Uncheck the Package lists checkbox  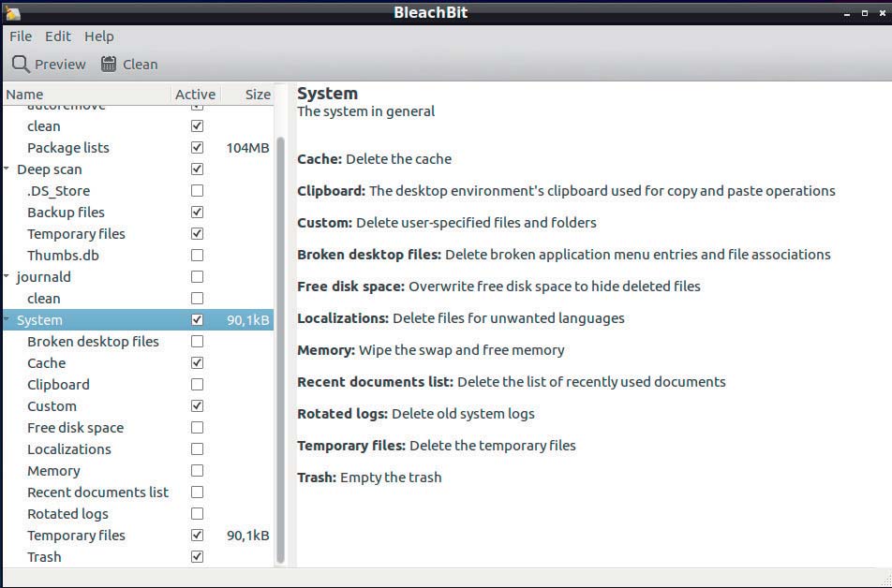197,147
